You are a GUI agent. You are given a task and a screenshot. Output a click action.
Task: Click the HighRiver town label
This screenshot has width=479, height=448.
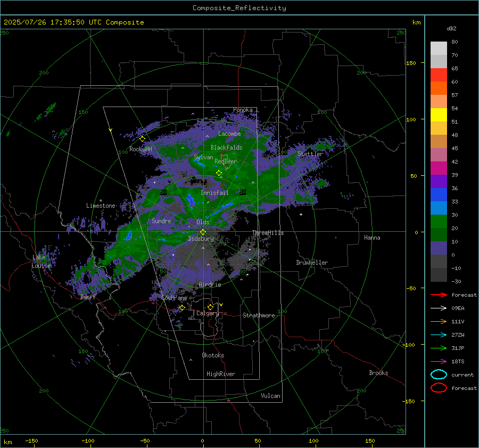pyautogui.click(x=221, y=374)
